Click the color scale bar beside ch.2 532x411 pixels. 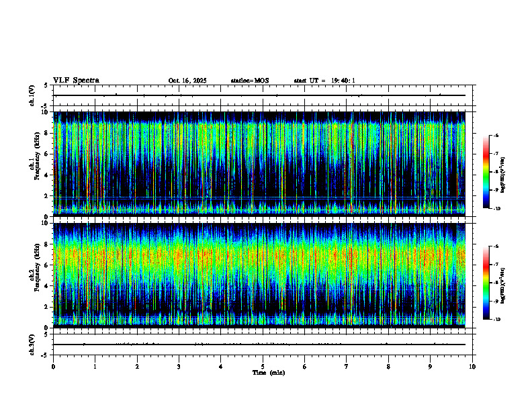(x=486, y=283)
